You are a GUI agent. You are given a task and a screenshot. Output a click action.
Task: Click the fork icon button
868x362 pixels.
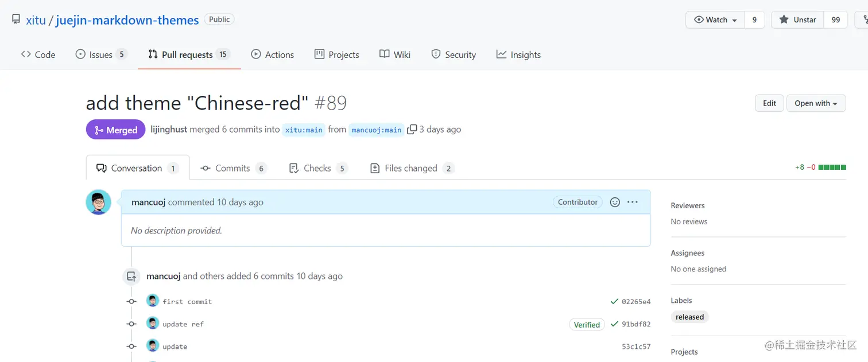coord(863,20)
